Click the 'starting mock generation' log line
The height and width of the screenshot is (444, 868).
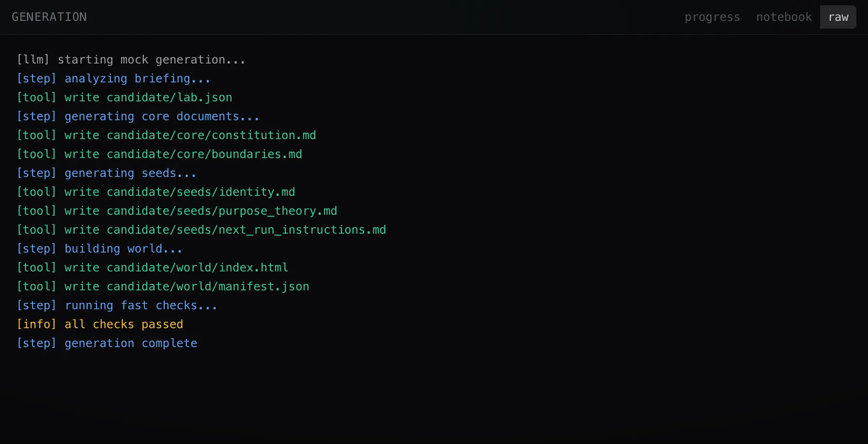[x=131, y=60]
